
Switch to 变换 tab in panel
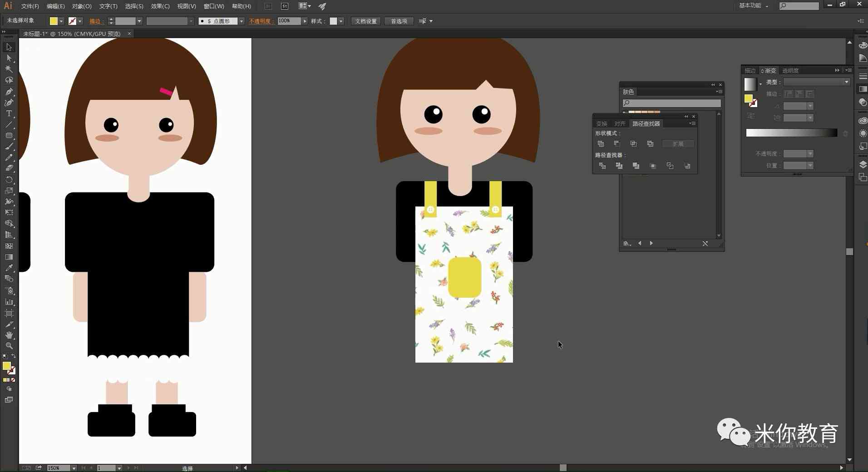[x=602, y=123]
